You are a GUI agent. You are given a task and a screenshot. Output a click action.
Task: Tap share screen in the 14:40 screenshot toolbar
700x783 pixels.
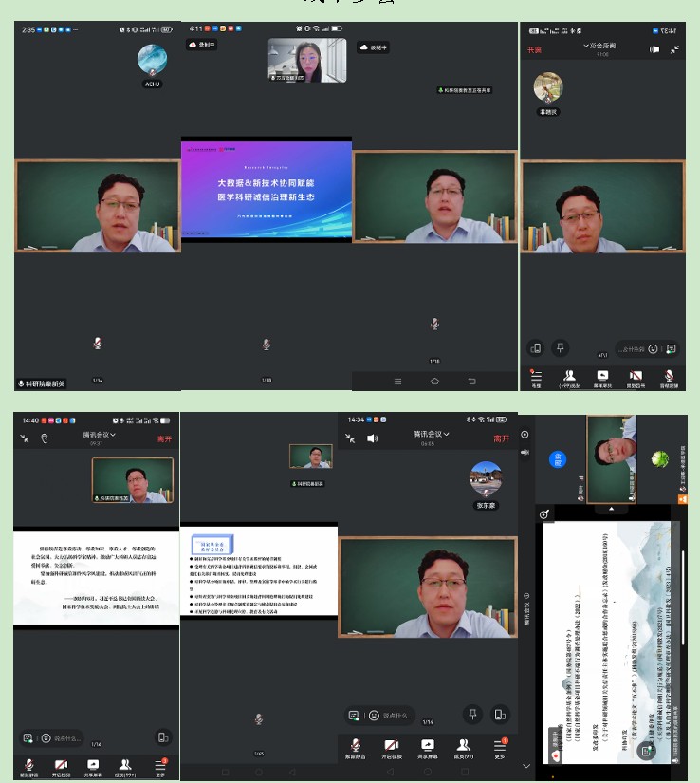pos(93,768)
